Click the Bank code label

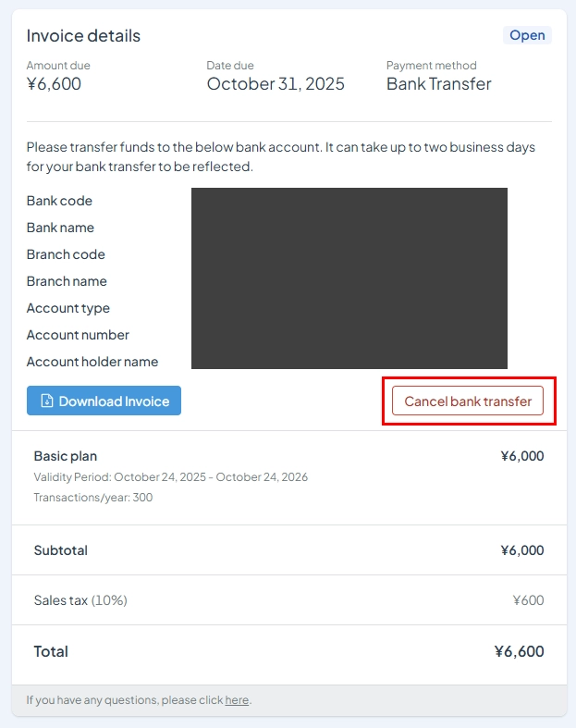point(59,201)
